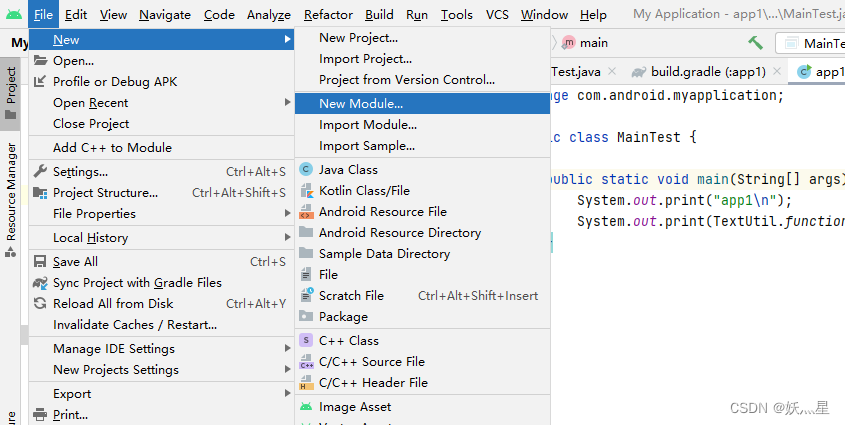This screenshot has height=425, width=845.
Task: Close the Test.java editor tab
Action: 612,71
